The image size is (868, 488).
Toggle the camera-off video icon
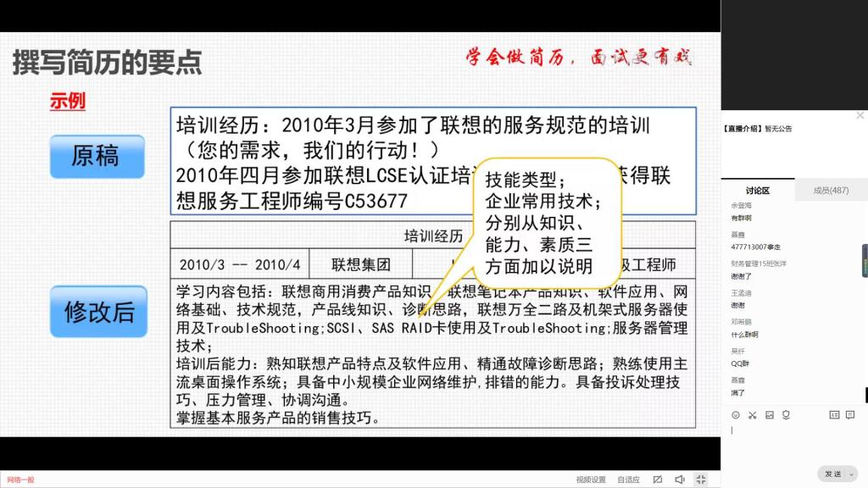tap(657, 480)
